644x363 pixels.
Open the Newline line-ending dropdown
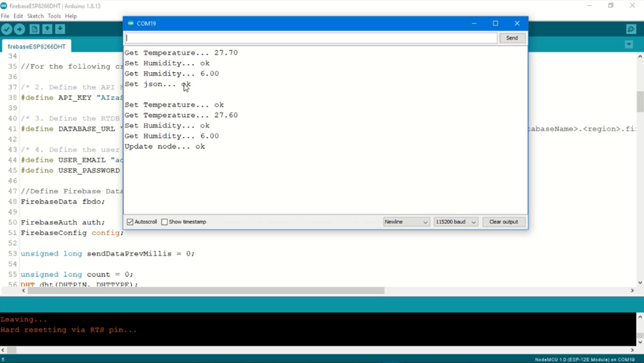406,222
